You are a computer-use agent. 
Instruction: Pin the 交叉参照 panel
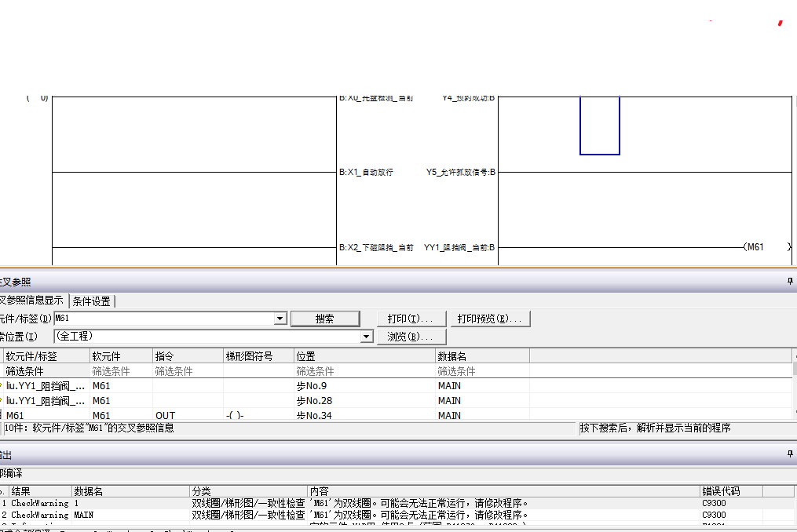(x=790, y=281)
